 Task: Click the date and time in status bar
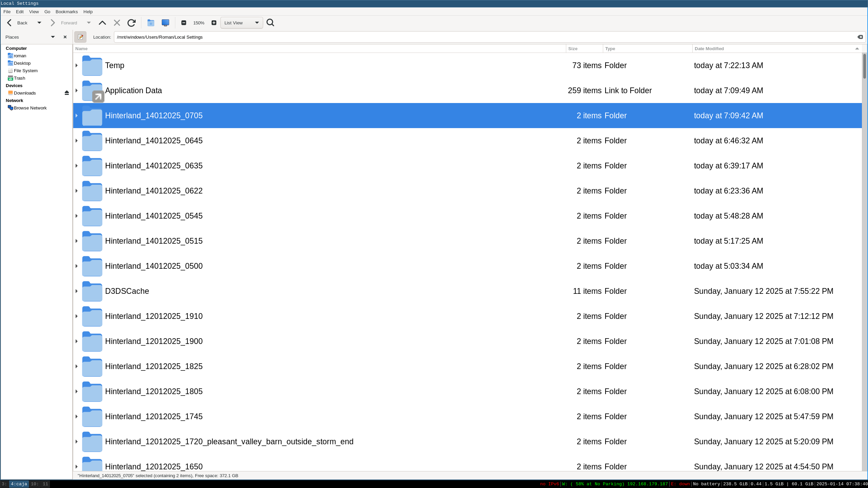click(842, 484)
